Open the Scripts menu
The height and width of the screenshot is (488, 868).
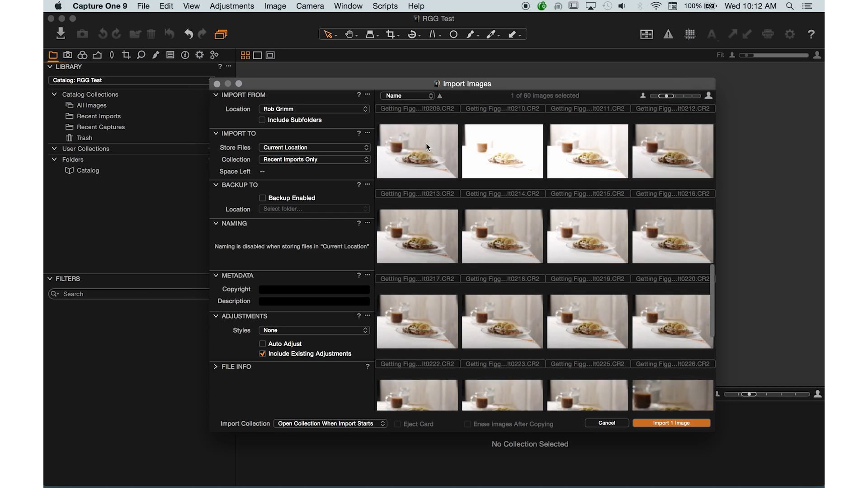(x=385, y=6)
